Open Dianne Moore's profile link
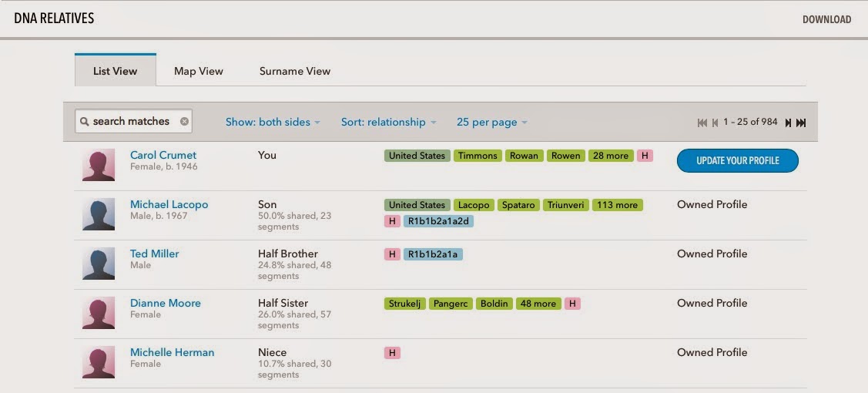868x393 pixels. (x=165, y=303)
